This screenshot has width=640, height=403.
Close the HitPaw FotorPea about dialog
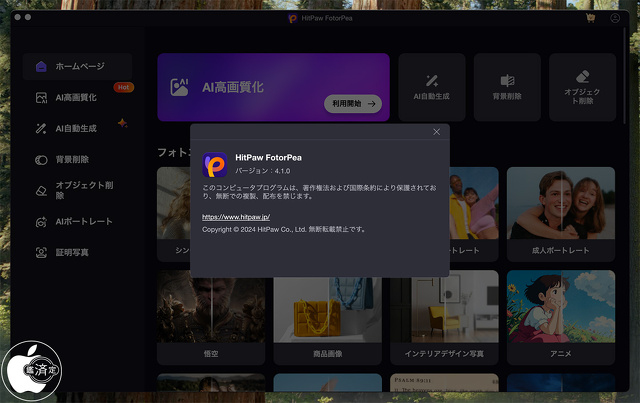point(436,132)
